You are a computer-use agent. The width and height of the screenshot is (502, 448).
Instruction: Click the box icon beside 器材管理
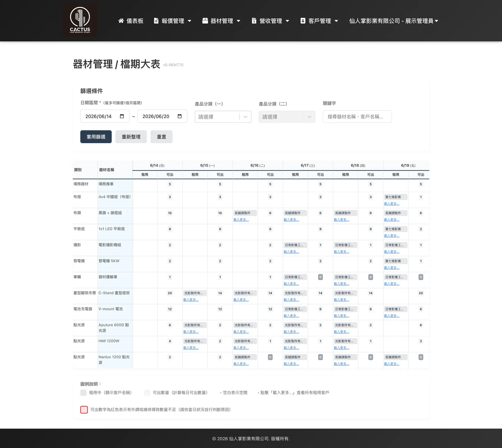pos(205,21)
